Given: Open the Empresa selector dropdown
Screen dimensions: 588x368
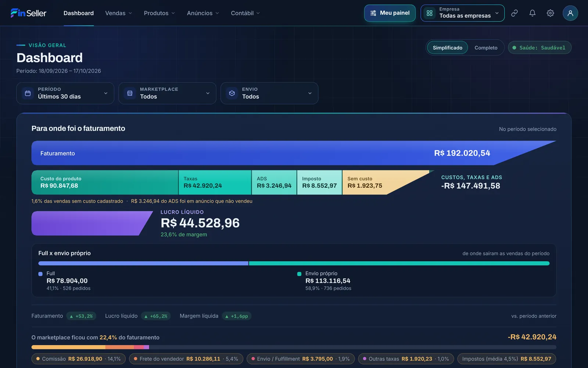Looking at the screenshot, I should point(462,13).
